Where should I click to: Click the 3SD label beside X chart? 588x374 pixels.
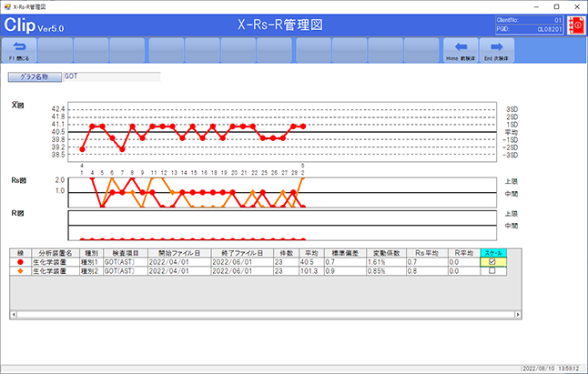[512, 109]
